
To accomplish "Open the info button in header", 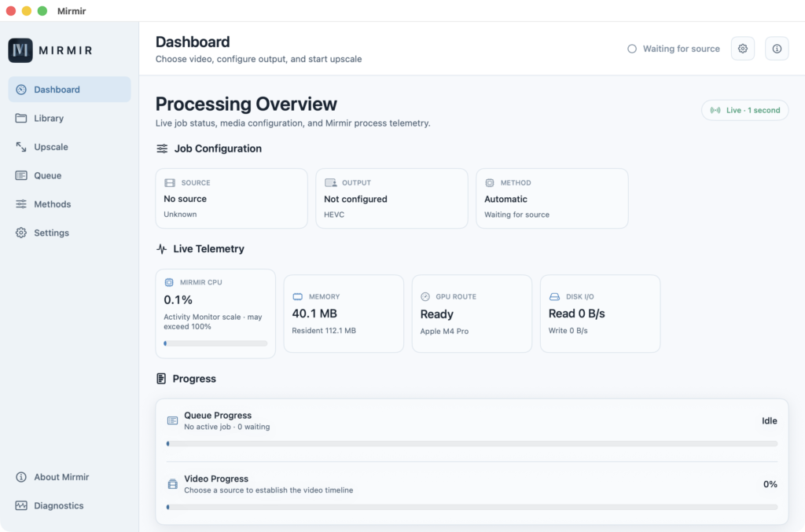I will click(777, 49).
